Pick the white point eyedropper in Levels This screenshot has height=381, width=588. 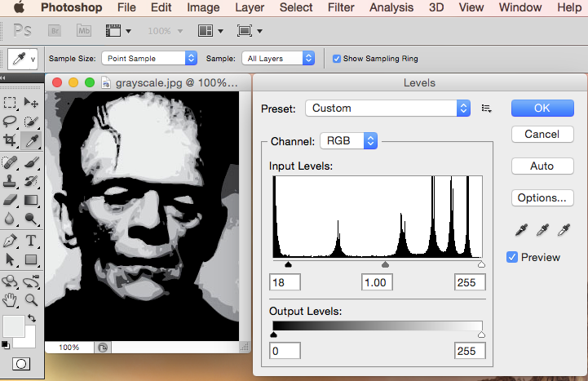point(564,231)
